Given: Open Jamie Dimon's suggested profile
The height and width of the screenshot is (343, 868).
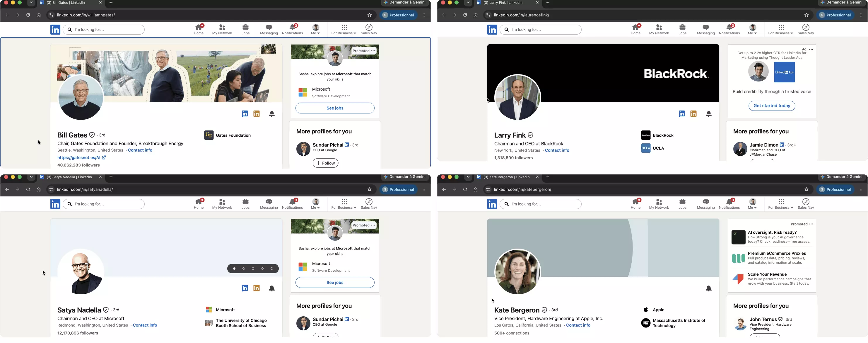Looking at the screenshot, I should pos(763,145).
